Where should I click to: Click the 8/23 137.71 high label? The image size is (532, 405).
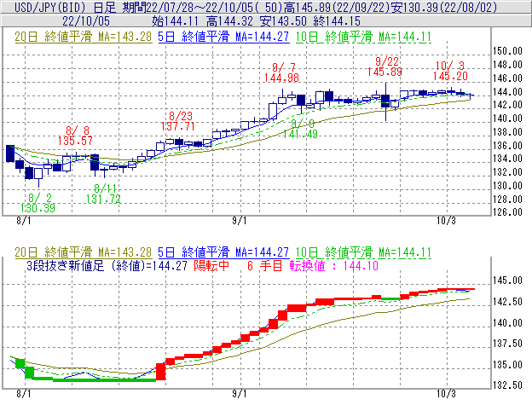click(x=178, y=121)
